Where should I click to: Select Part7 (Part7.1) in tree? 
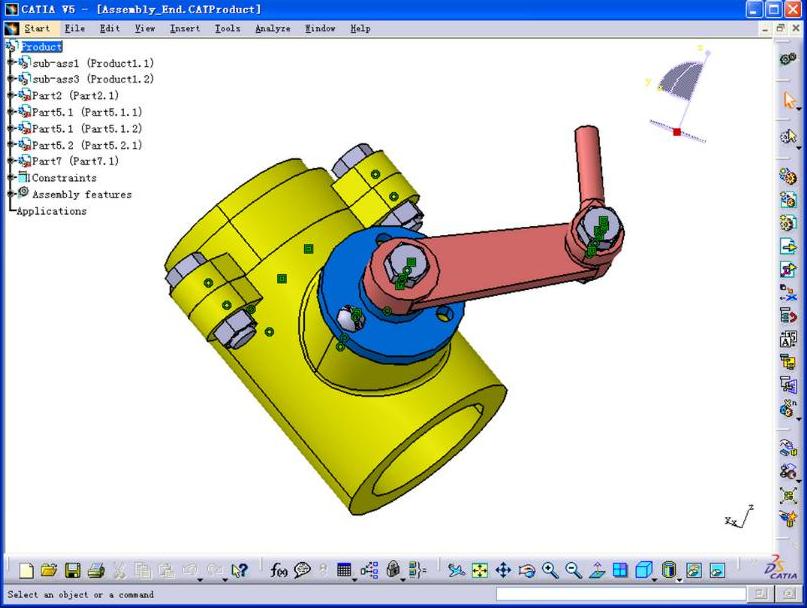point(75,162)
